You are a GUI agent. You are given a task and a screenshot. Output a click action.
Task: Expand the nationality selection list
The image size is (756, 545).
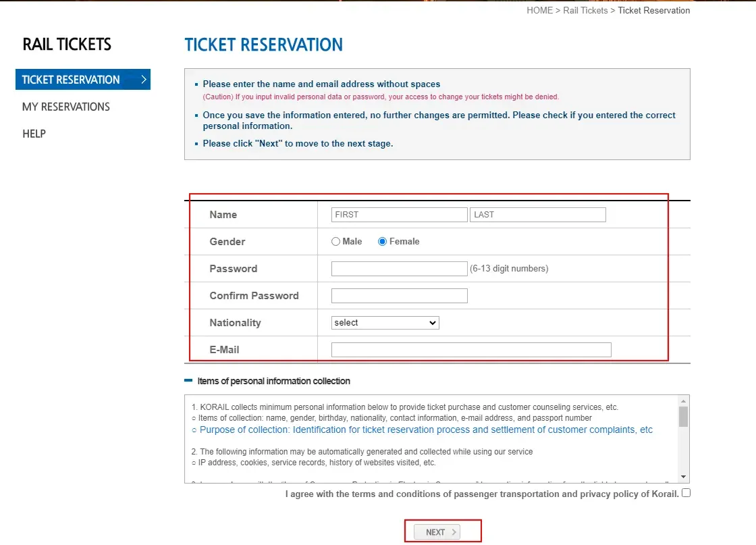click(x=432, y=322)
